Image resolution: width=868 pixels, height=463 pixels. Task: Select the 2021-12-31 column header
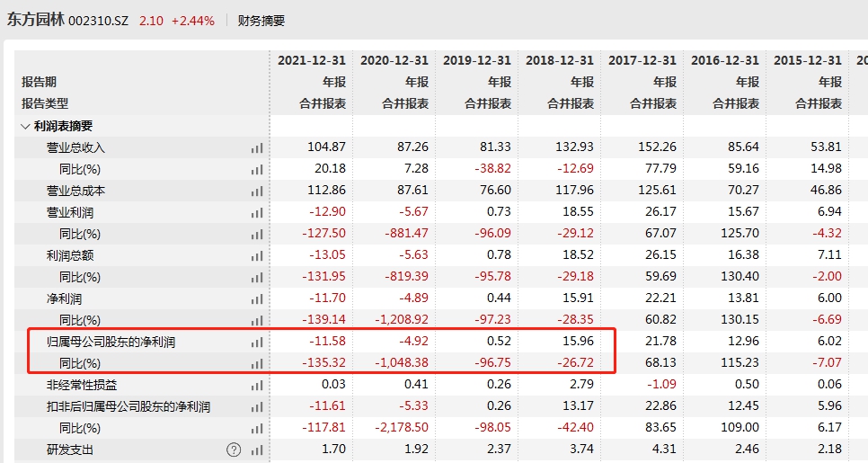click(x=312, y=60)
